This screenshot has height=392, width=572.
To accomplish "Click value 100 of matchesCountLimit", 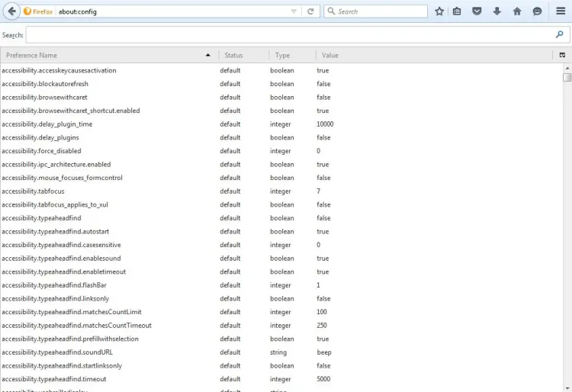I will click(322, 312).
